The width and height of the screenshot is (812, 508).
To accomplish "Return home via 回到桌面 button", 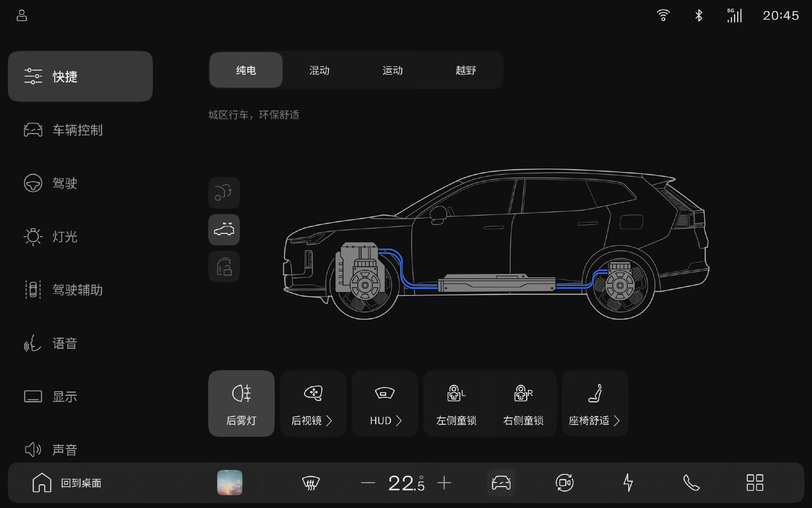I will point(67,483).
